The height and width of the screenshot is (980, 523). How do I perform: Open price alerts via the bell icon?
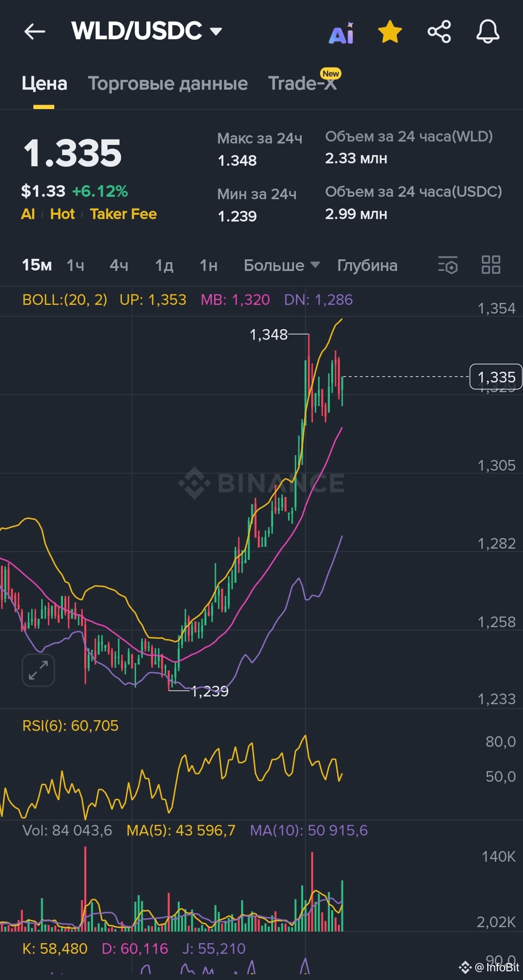click(488, 32)
